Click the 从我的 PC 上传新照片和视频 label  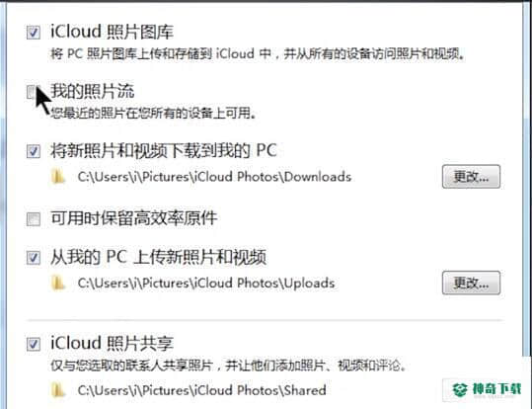tap(159, 257)
